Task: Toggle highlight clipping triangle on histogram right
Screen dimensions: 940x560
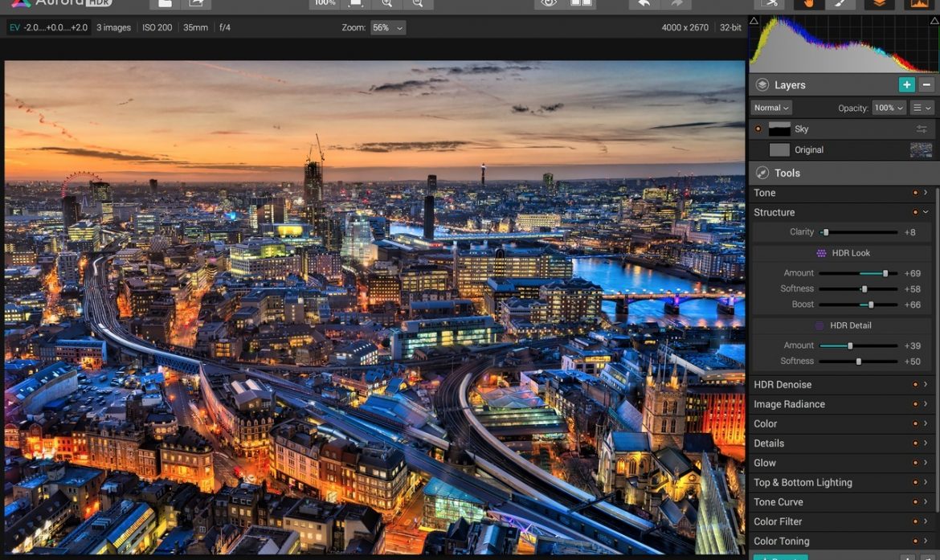Action: coord(934,20)
